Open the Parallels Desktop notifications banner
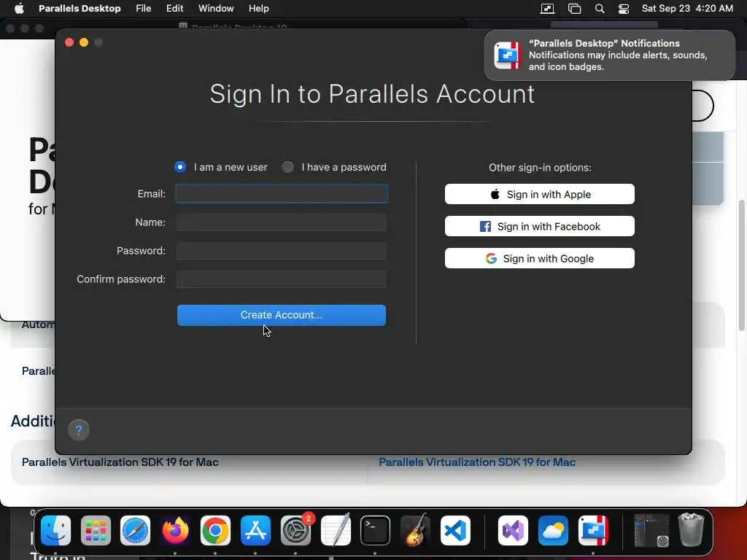747x560 pixels. (x=609, y=55)
